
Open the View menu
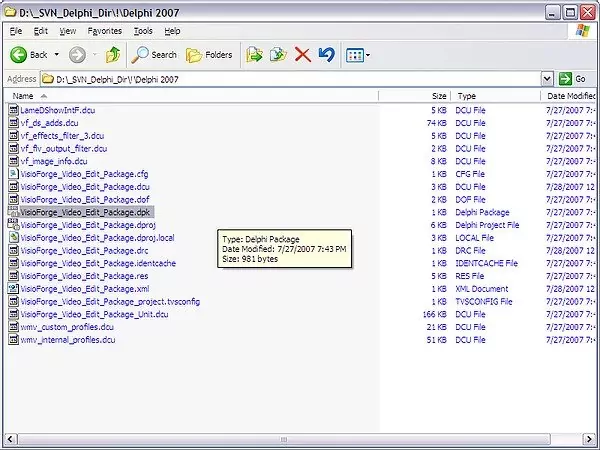67,31
